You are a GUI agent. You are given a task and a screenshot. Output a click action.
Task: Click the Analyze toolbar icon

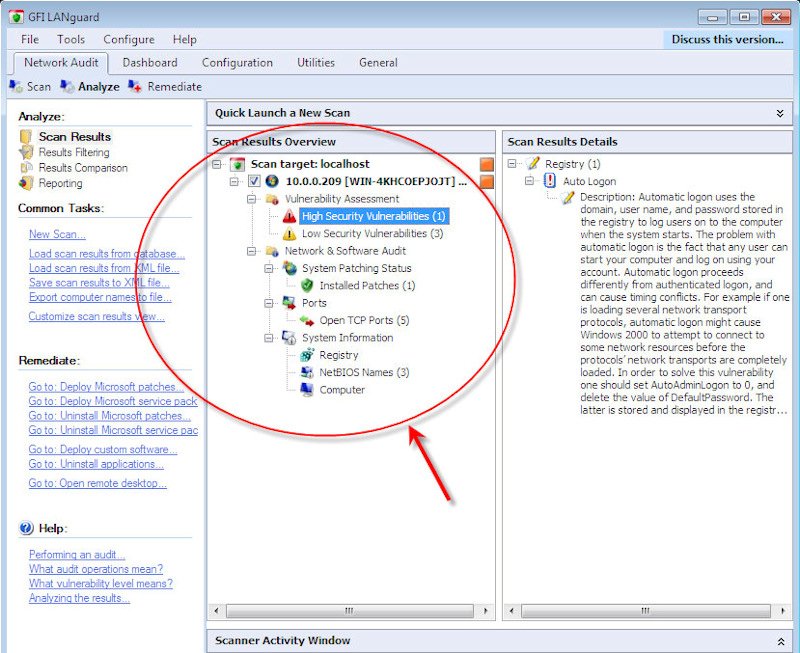(x=67, y=86)
